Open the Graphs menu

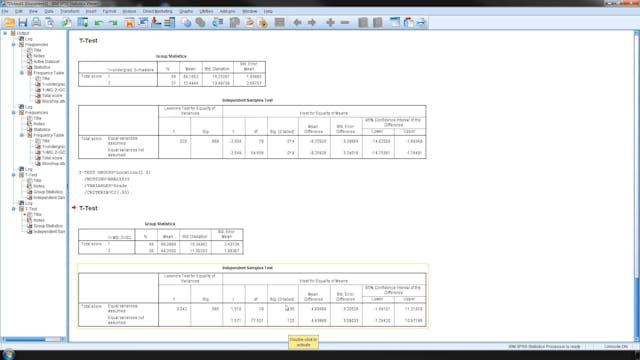[186, 11]
